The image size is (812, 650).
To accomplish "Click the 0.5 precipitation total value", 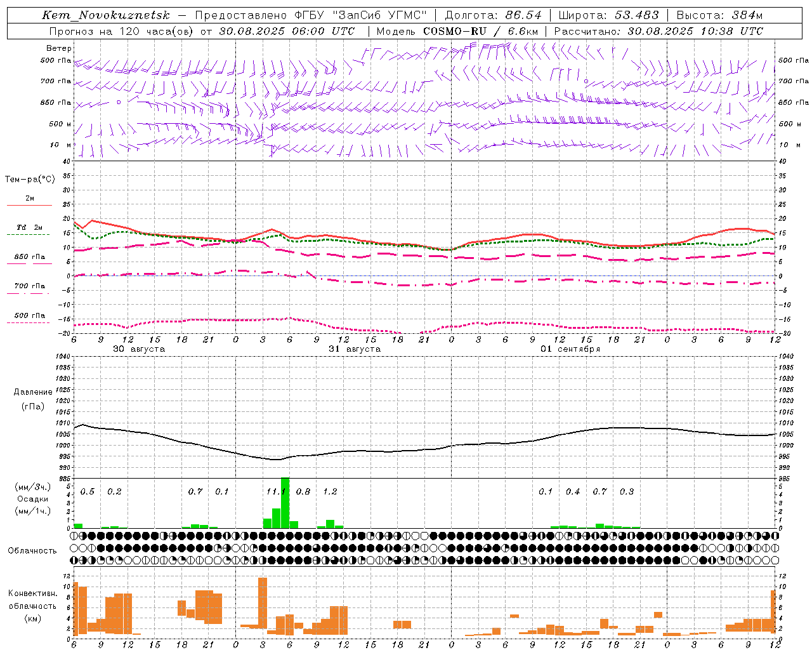I will click(x=87, y=491).
